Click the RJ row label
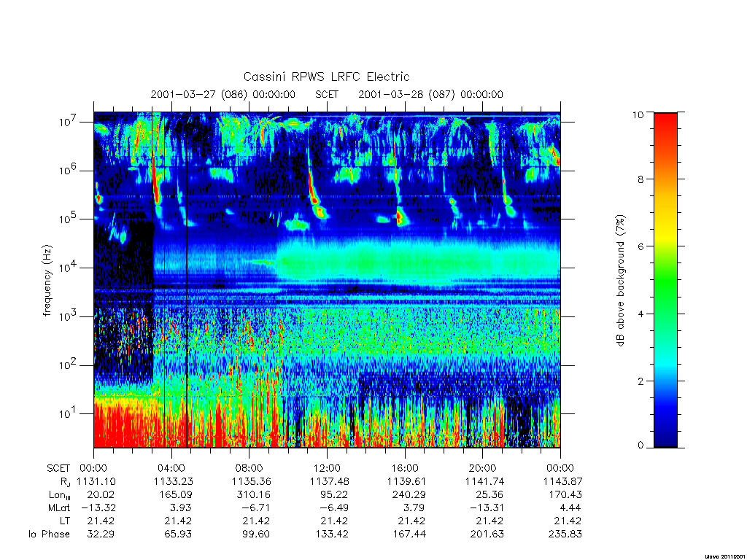Viewport: 747px width, 560px height. [65, 482]
